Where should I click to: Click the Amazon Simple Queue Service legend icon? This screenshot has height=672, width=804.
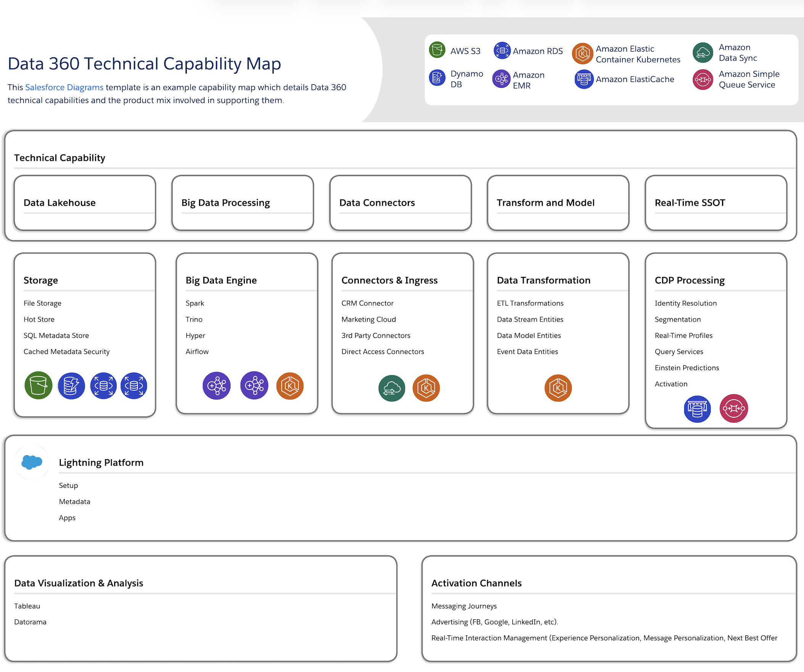point(703,80)
